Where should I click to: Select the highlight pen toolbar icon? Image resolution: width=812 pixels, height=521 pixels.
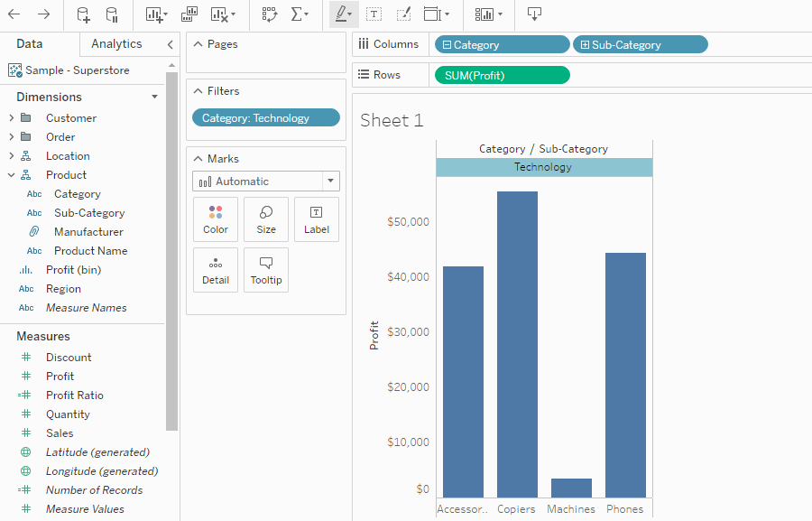click(341, 14)
